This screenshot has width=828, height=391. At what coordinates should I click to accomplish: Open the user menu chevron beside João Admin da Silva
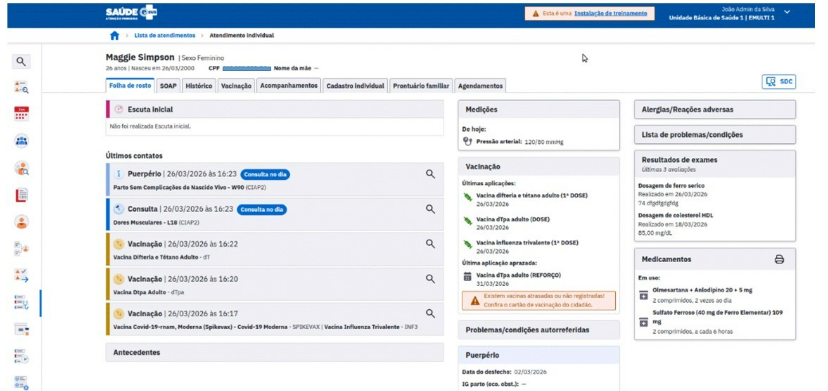[787, 12]
